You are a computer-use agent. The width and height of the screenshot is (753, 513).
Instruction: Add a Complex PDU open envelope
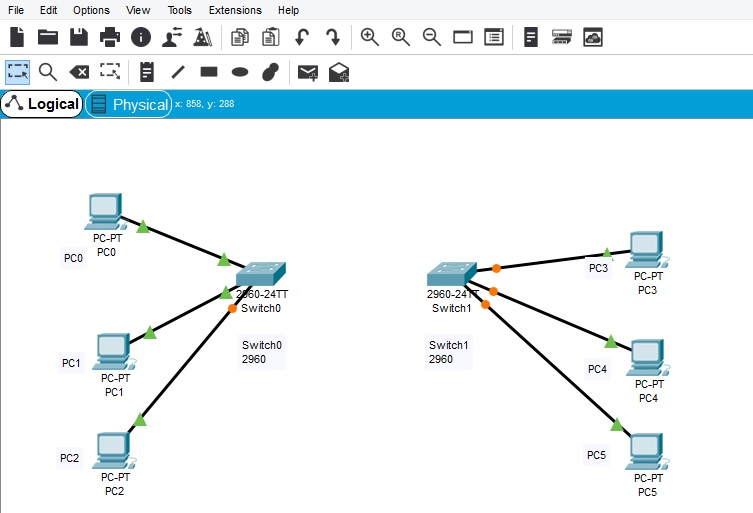[339, 72]
